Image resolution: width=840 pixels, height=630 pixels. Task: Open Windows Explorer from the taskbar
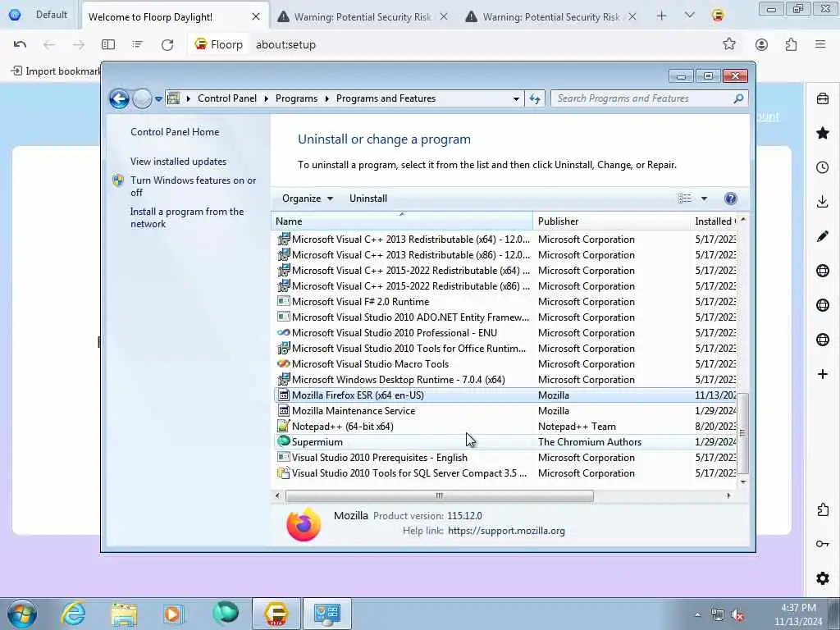point(125,614)
